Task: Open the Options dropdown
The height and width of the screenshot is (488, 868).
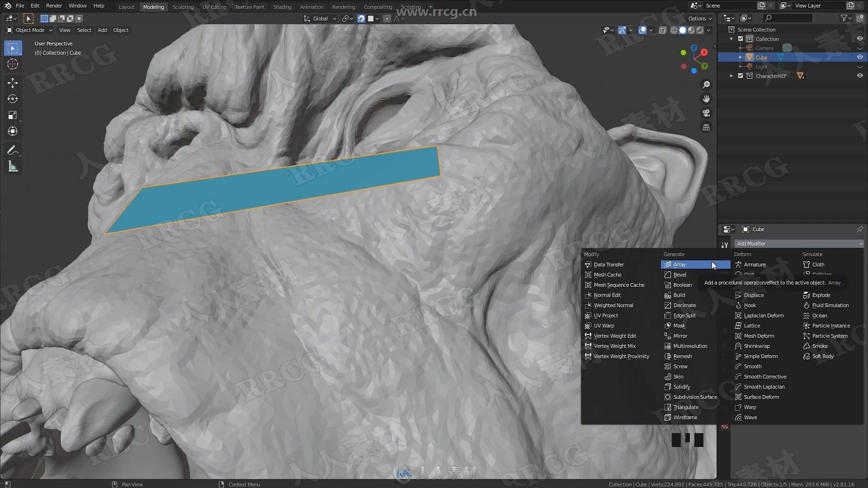Action: [x=700, y=19]
